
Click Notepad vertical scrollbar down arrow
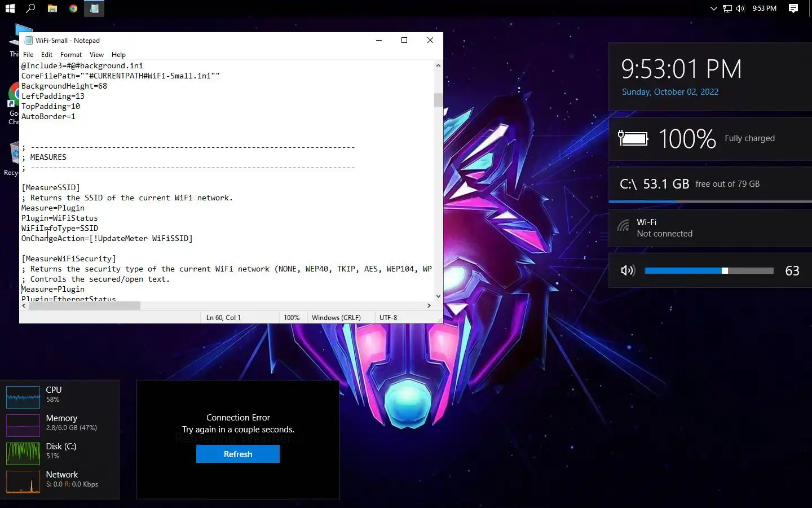pyautogui.click(x=438, y=296)
